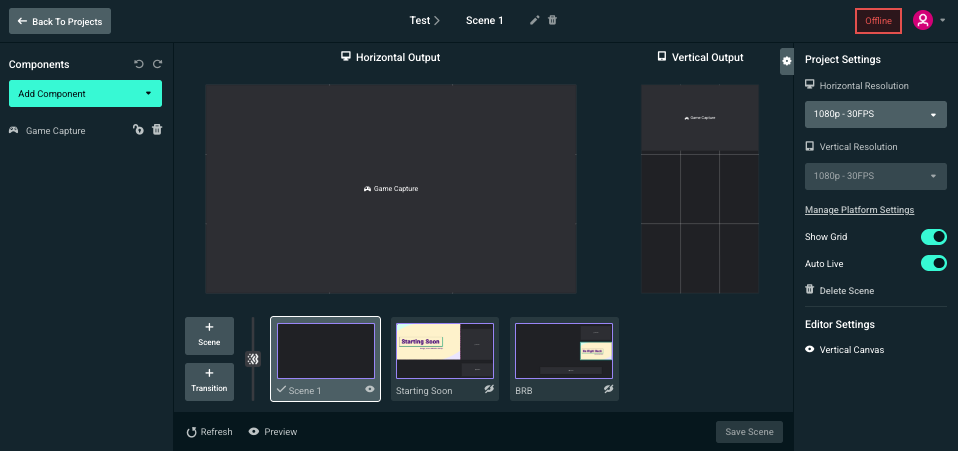Click the undo icon in Components
This screenshot has height=451, width=958.
coord(139,64)
